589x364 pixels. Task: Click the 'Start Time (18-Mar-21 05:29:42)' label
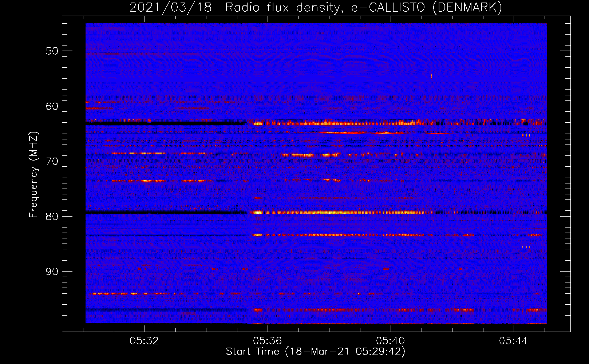click(x=316, y=352)
